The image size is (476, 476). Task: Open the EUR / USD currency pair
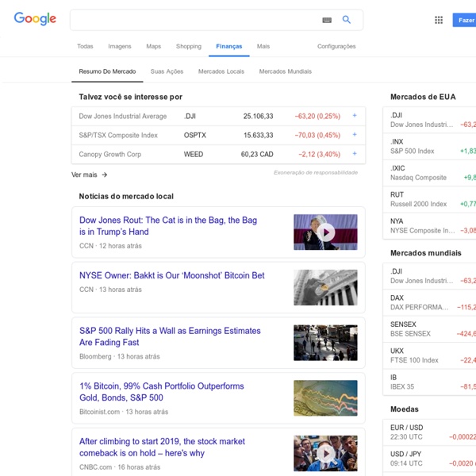point(429,432)
